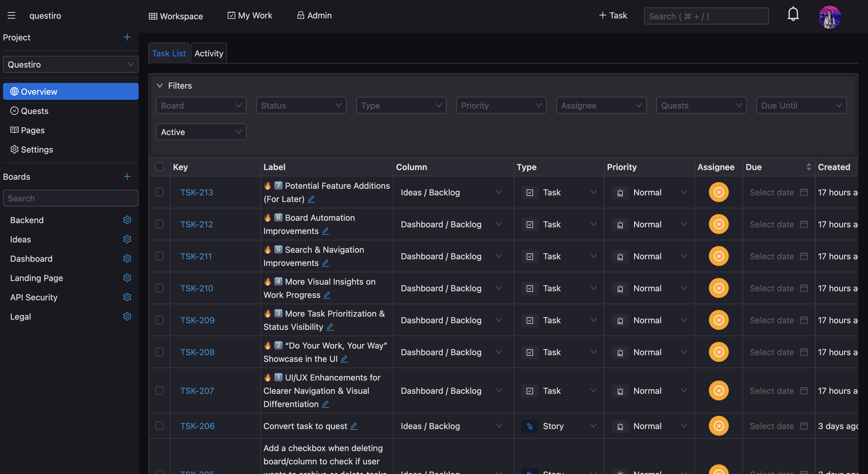Click the notification bell icon
The width and height of the screenshot is (868, 474).
(x=793, y=14)
